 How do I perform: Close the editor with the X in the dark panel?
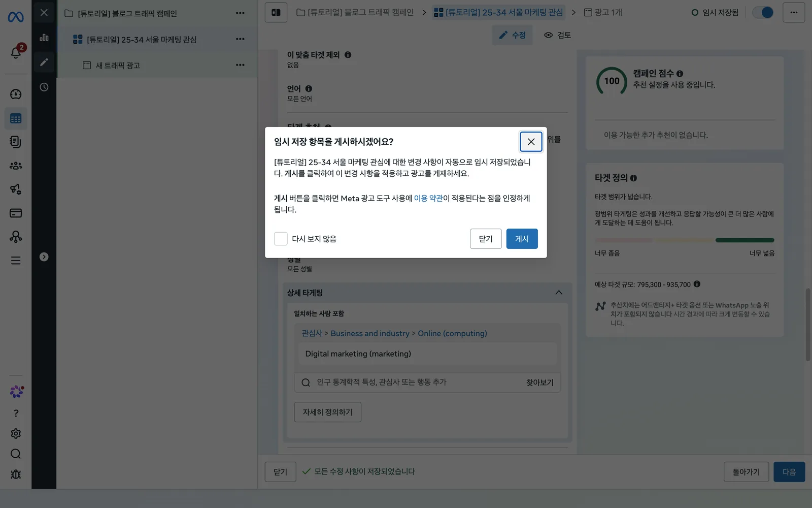tap(44, 13)
